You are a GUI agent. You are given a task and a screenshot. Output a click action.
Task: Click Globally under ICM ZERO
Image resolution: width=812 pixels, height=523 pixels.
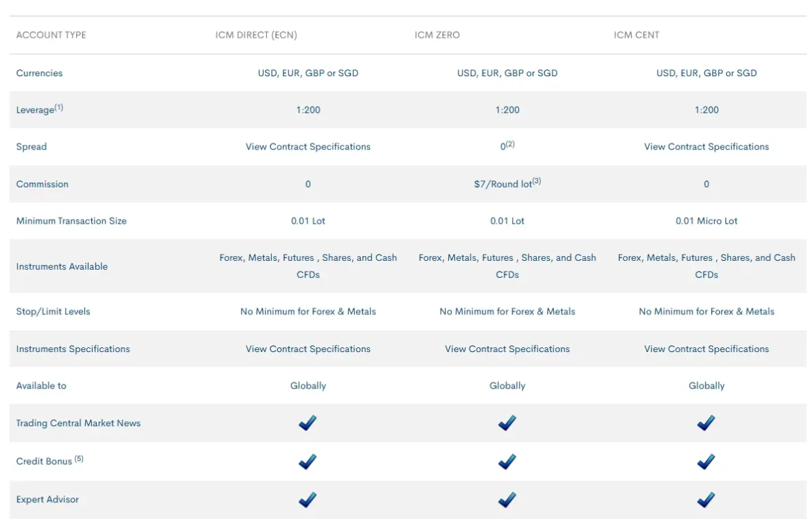507,386
